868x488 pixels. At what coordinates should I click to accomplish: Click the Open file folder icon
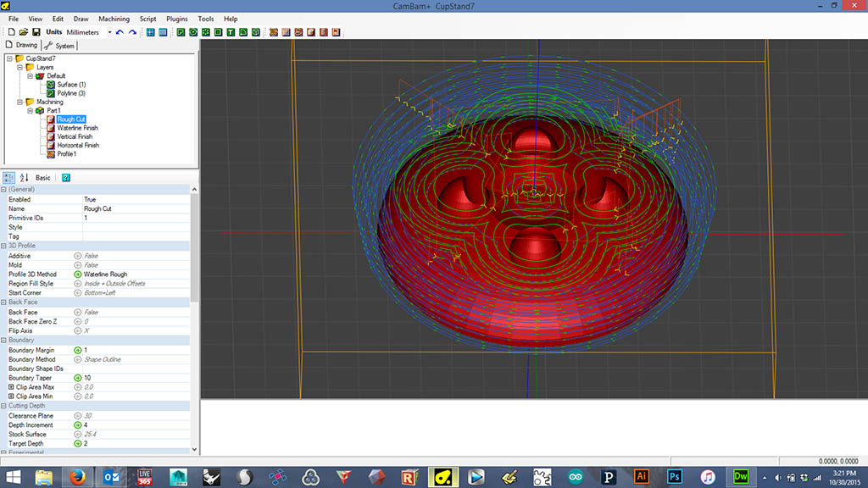click(x=24, y=32)
